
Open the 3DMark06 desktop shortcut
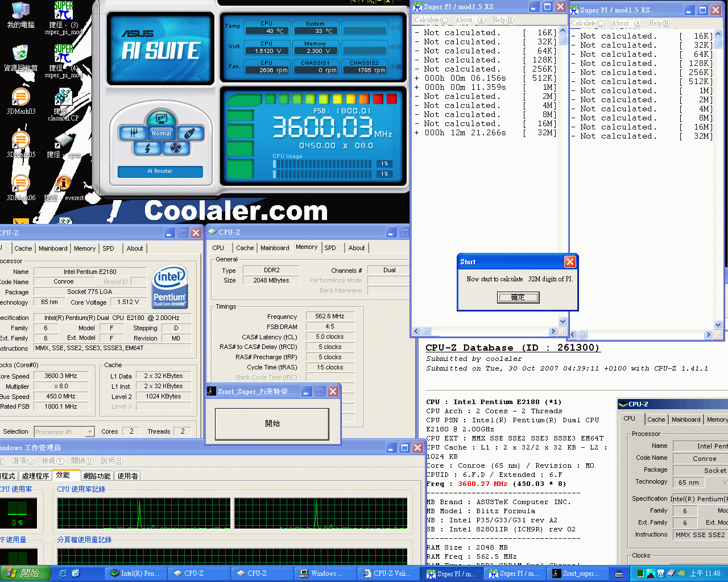[20, 188]
